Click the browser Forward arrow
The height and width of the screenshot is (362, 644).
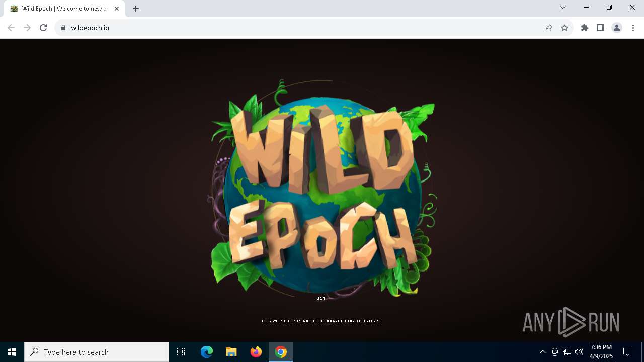pyautogui.click(x=27, y=28)
